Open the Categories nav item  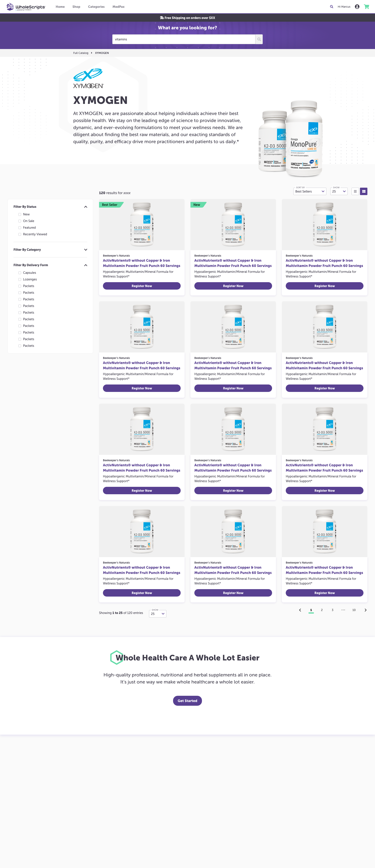(96, 7)
